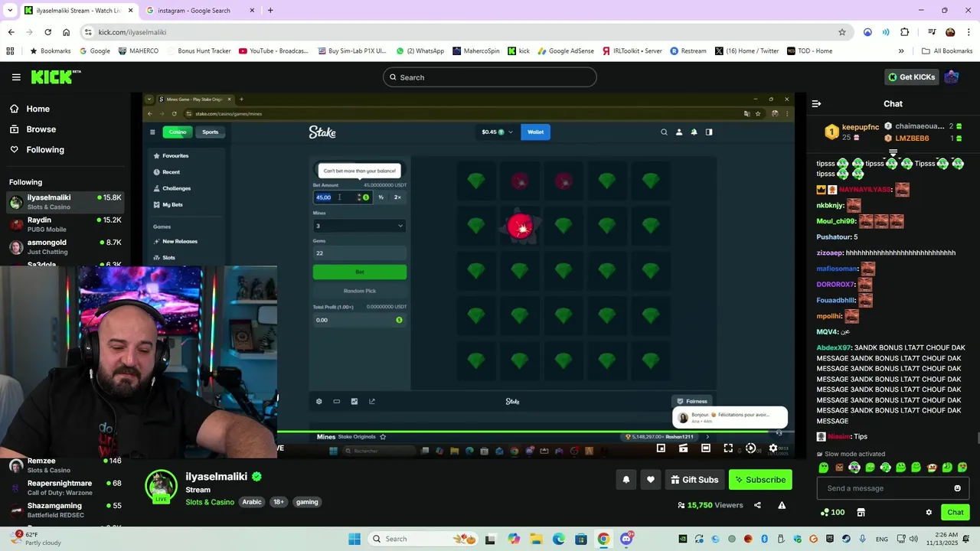Click the first green blob emote
Viewport: 980px width, 551px height.
click(x=824, y=468)
